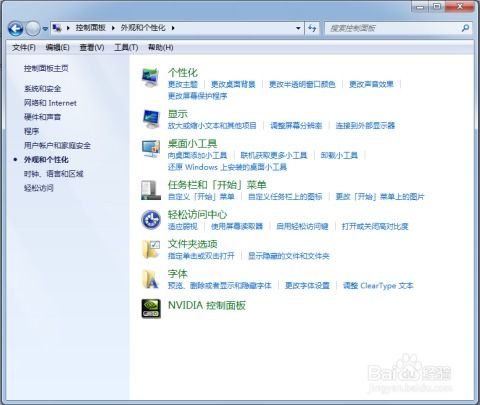The height and width of the screenshot is (405, 480).
Task: Click the 显示 display icon
Action: tap(151, 119)
